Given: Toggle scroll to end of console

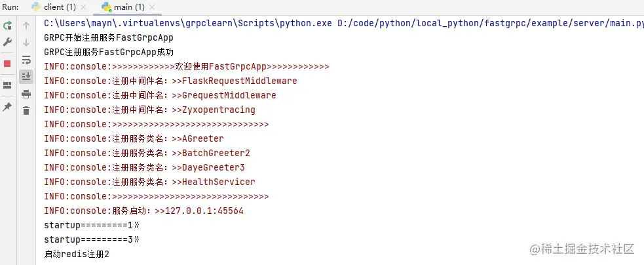Looking at the screenshot, I should (26, 77).
